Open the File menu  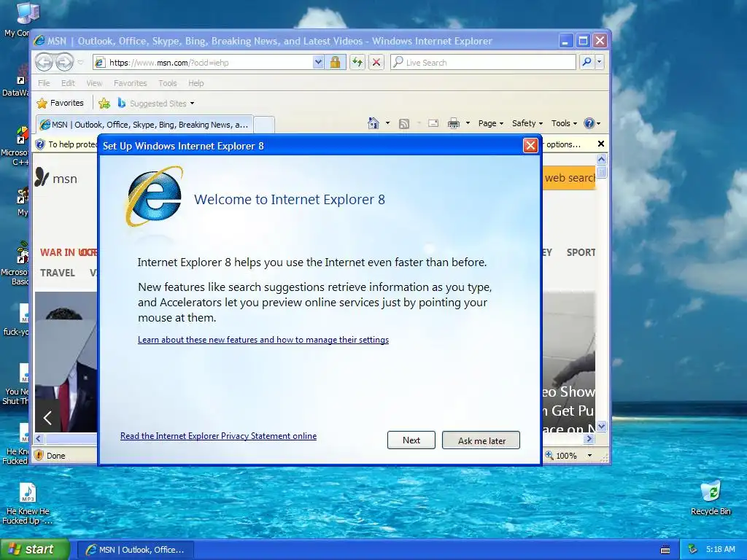click(44, 83)
